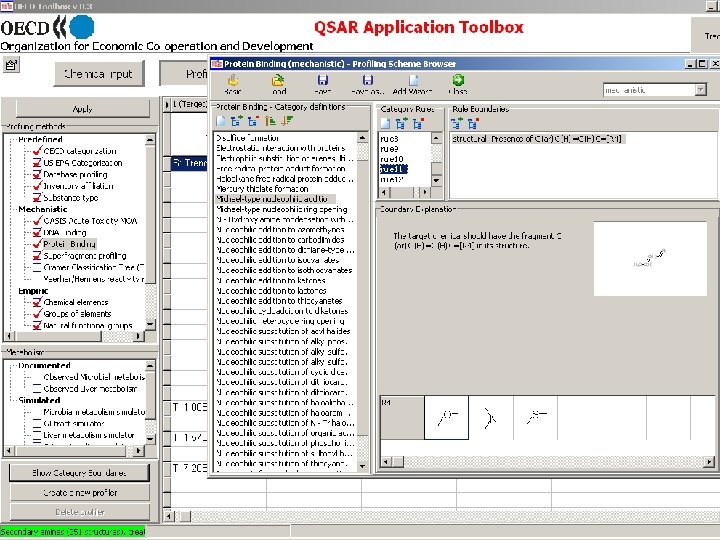Click molecule preview image in Boundary Explanation
720x540 pixels.
pyautogui.click(x=650, y=259)
